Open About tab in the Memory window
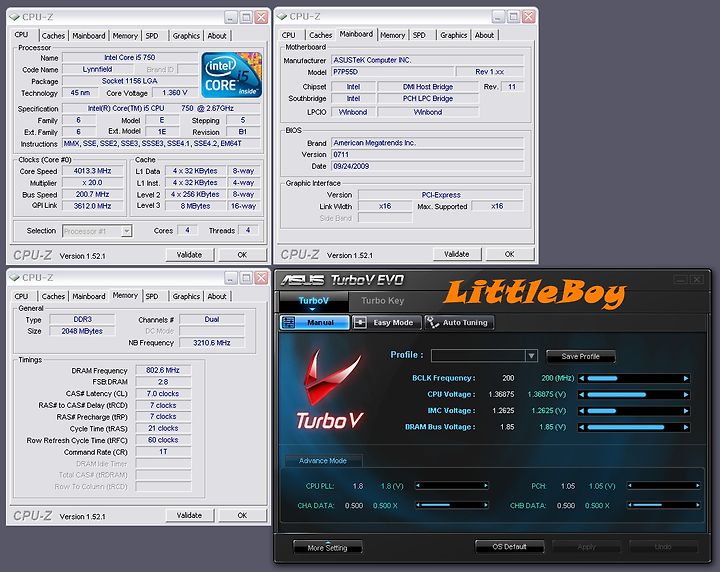This screenshot has height=572, width=720. click(217, 297)
